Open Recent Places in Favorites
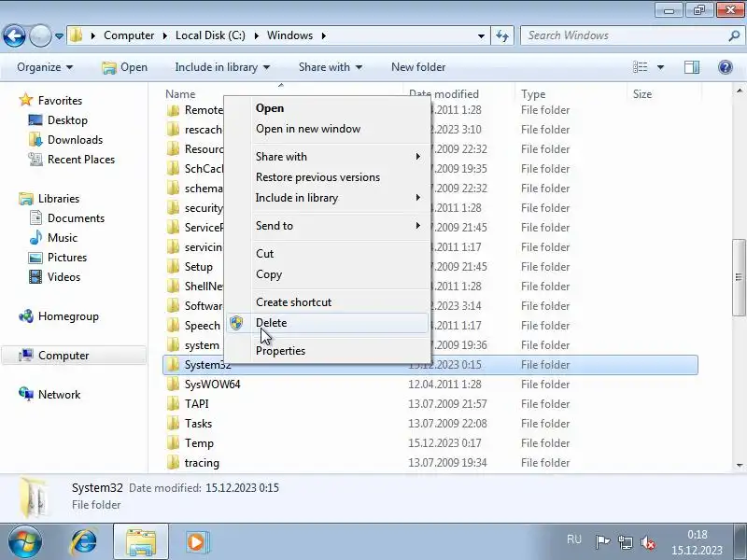This screenshot has width=747, height=560. pos(81,159)
